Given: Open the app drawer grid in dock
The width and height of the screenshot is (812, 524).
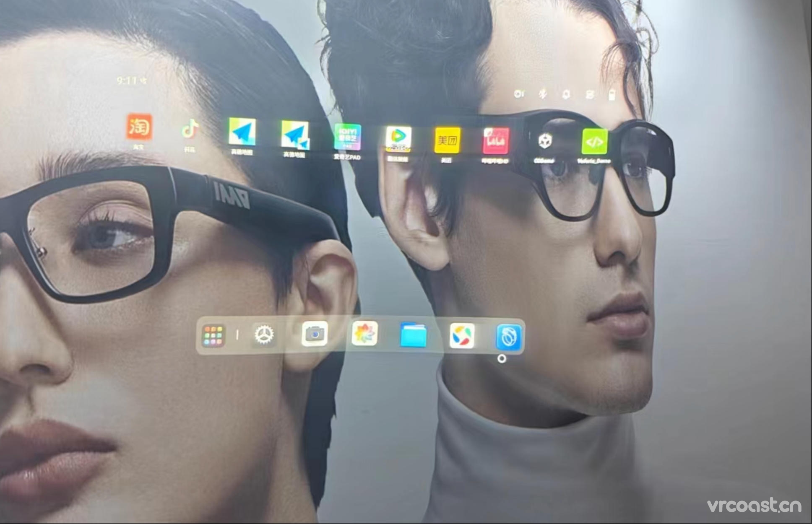Looking at the screenshot, I should coord(213,336).
